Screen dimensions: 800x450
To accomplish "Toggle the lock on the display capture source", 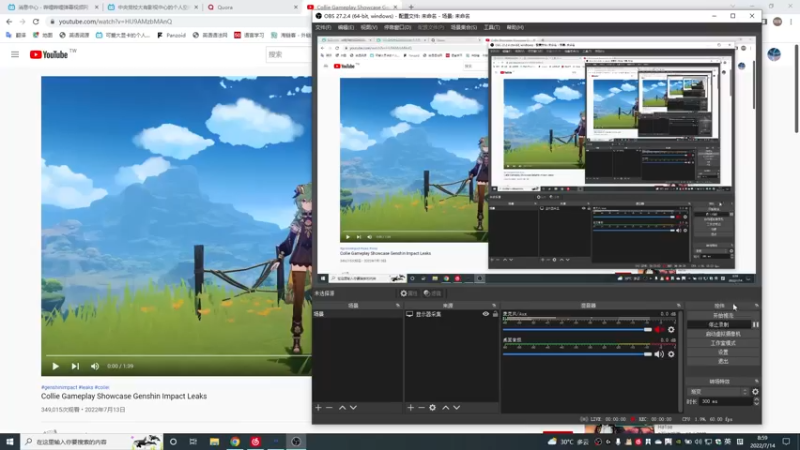I will pos(495,314).
